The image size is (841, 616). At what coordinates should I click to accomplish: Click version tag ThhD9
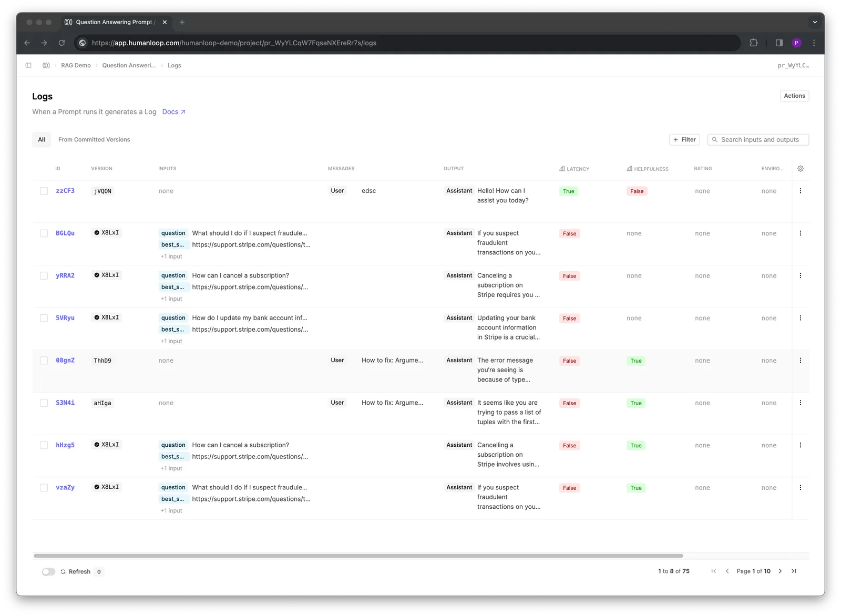tap(102, 361)
